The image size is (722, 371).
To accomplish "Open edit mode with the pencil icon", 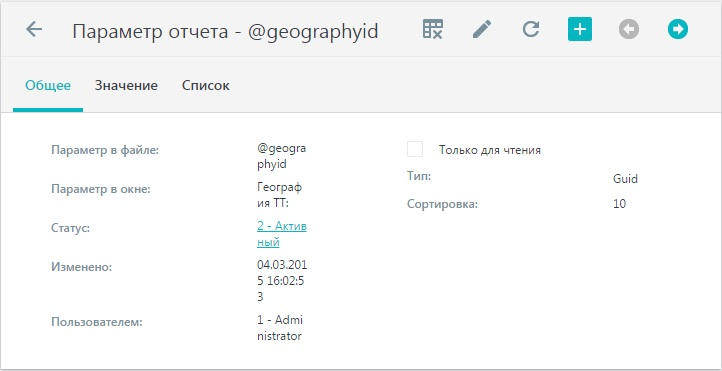I will point(482,29).
